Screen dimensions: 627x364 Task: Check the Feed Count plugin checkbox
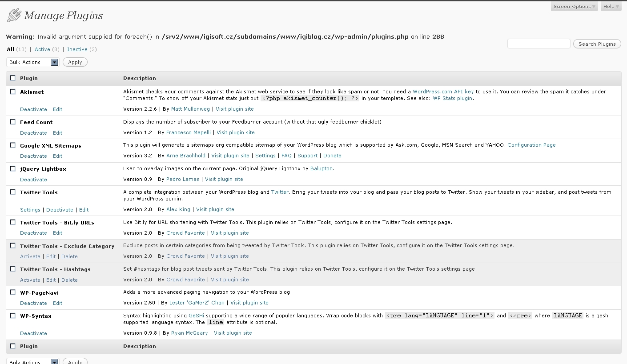[12, 122]
